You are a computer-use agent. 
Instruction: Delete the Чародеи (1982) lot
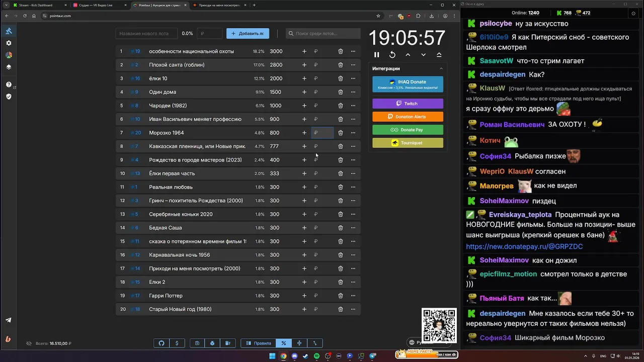(341, 106)
